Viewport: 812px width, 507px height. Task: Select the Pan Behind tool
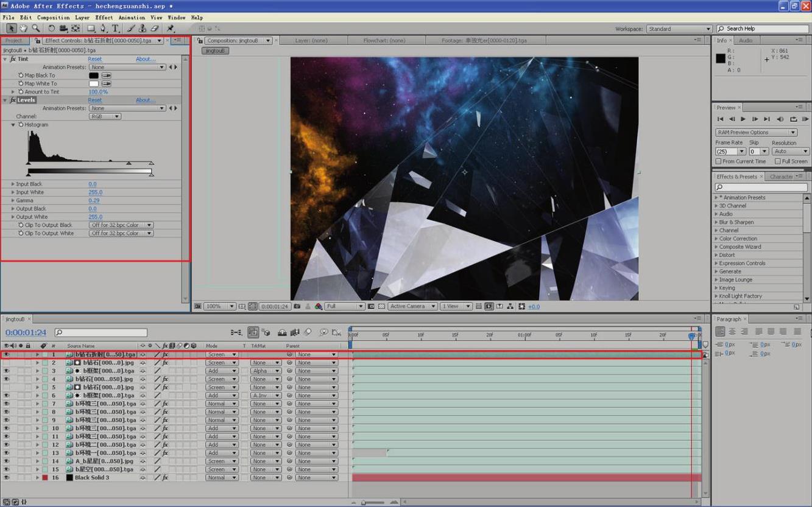pos(76,29)
